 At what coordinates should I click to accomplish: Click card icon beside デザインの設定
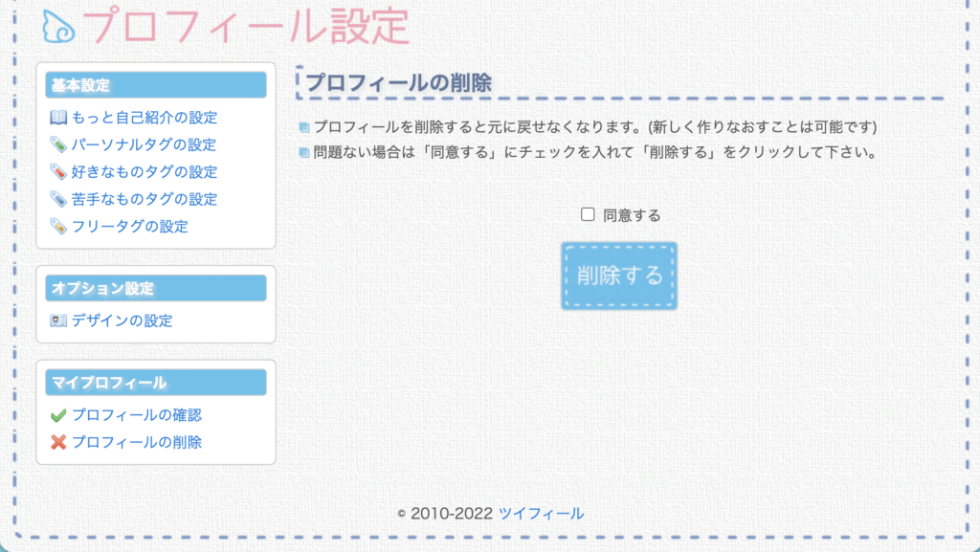(58, 320)
